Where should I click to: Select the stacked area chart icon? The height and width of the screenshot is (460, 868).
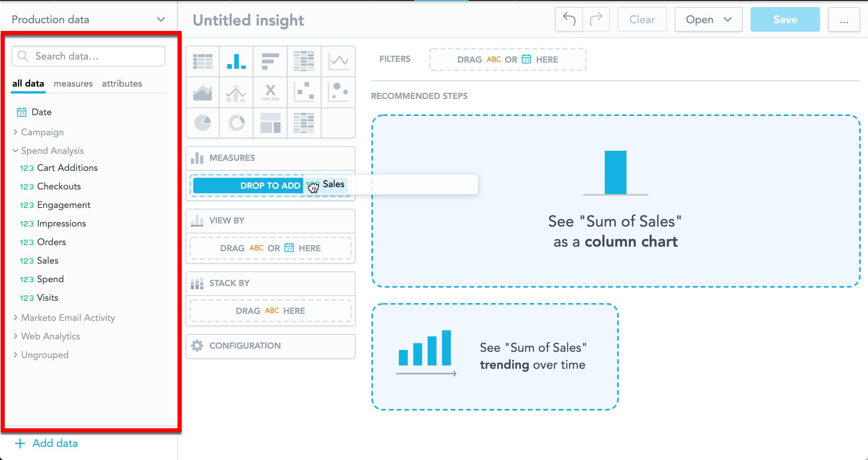[203, 92]
